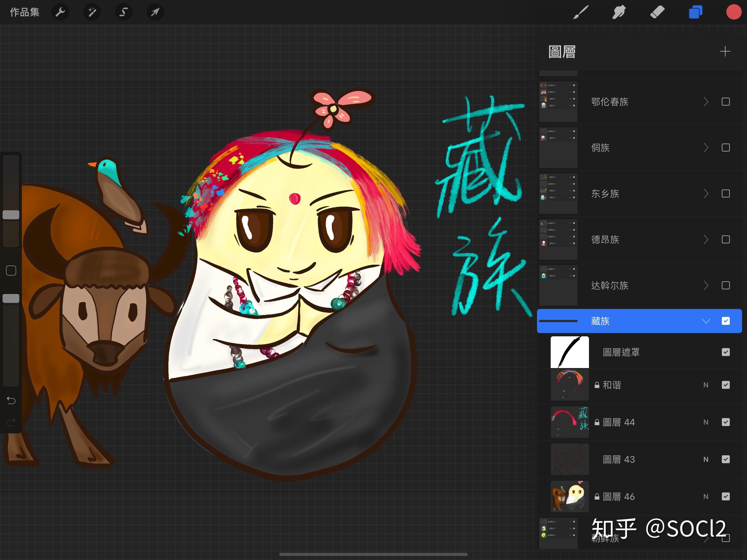
Task: Tap the 德昂族 group name
Action: (x=605, y=240)
